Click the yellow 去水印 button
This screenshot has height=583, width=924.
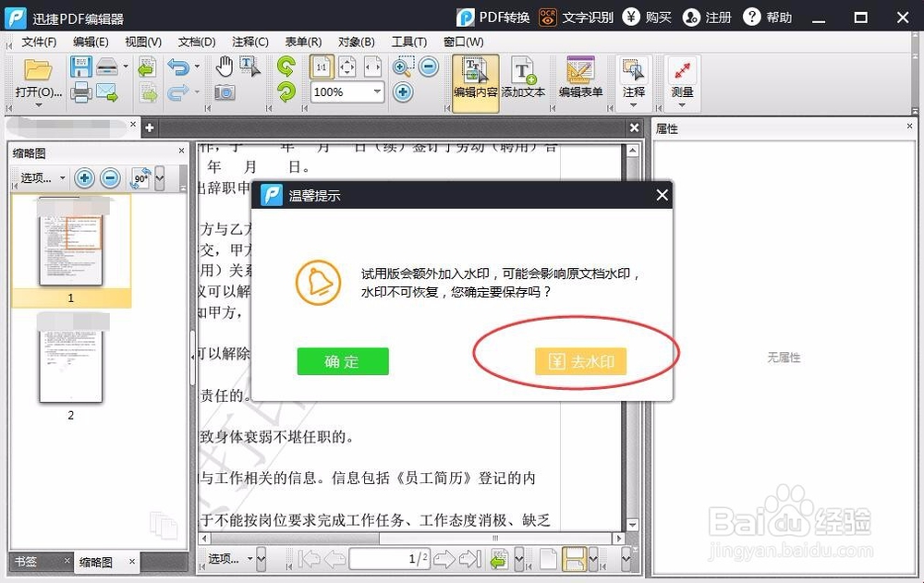pyautogui.click(x=580, y=361)
